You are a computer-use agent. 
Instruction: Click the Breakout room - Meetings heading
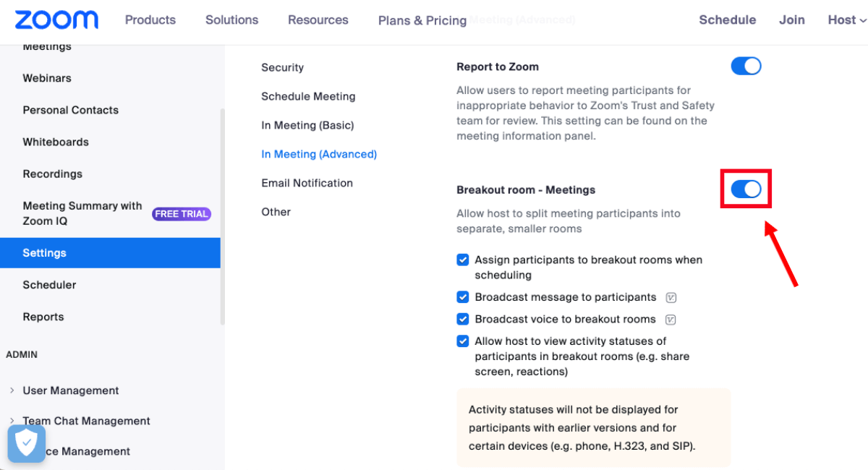[526, 190]
